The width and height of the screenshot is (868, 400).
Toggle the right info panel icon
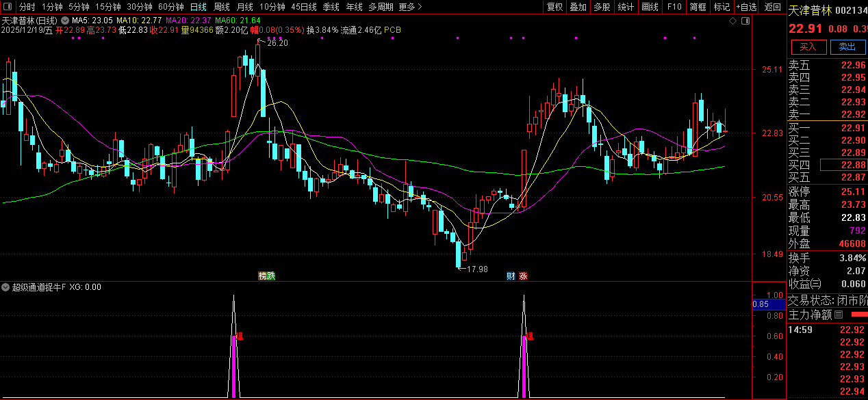point(745,21)
